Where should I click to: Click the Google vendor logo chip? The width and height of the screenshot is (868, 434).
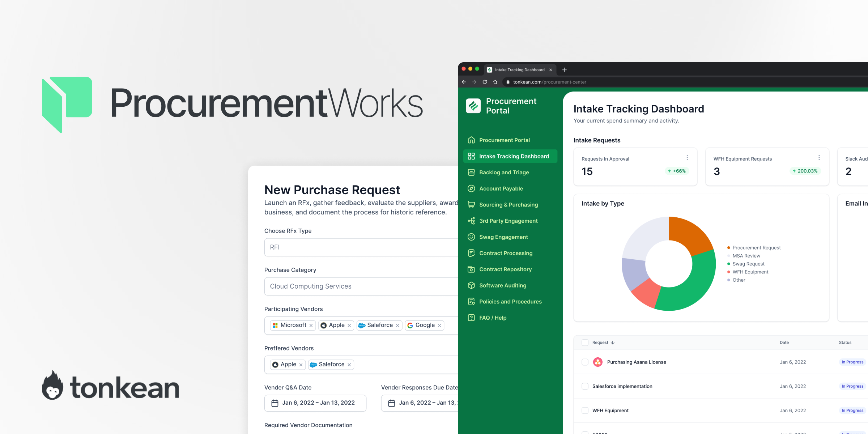(x=410, y=325)
